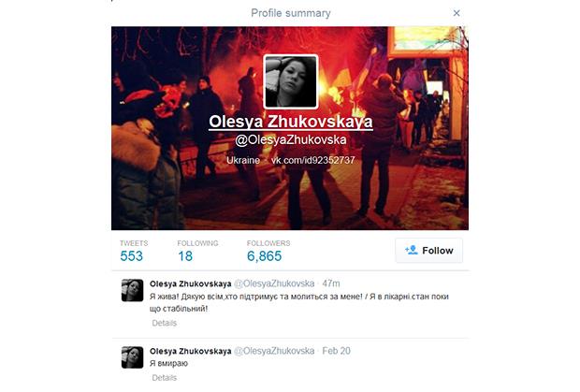Open the Feb 20 timestamp link
This screenshot has width=580, height=392.
(336, 351)
